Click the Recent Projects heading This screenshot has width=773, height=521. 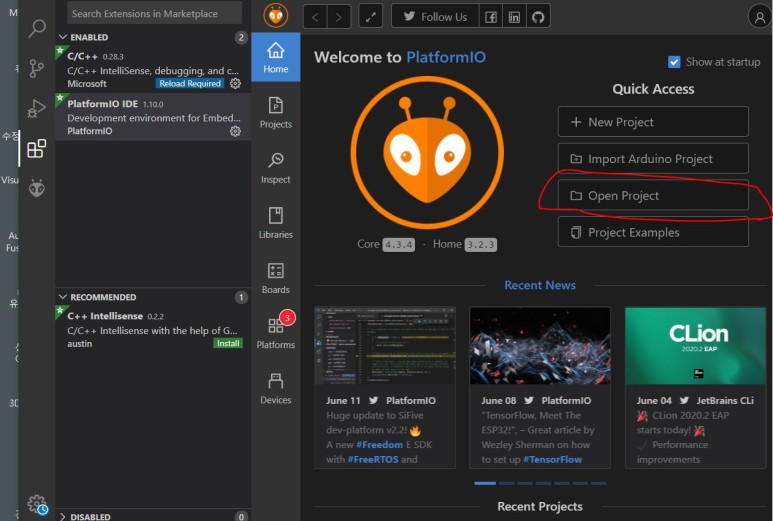point(540,506)
